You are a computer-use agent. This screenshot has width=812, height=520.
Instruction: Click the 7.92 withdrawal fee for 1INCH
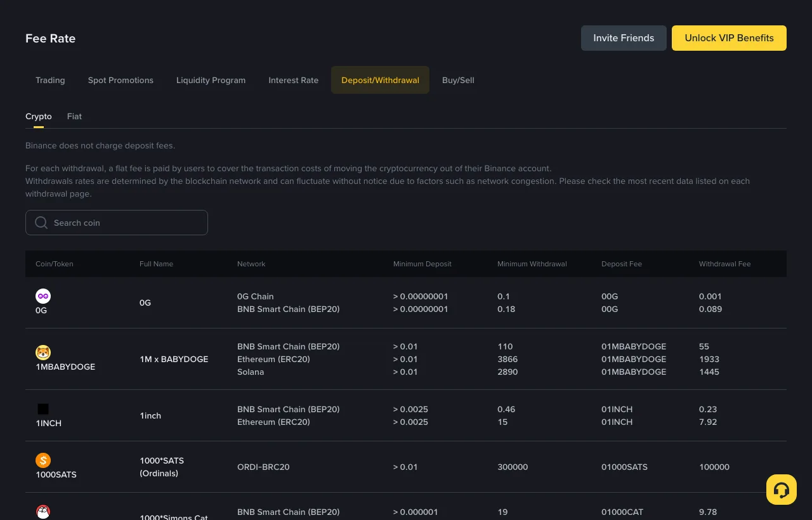coord(708,422)
